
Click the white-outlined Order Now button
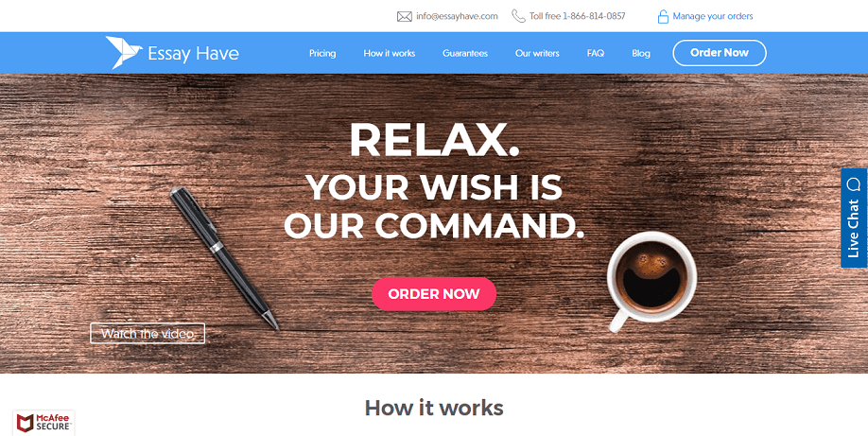point(720,53)
